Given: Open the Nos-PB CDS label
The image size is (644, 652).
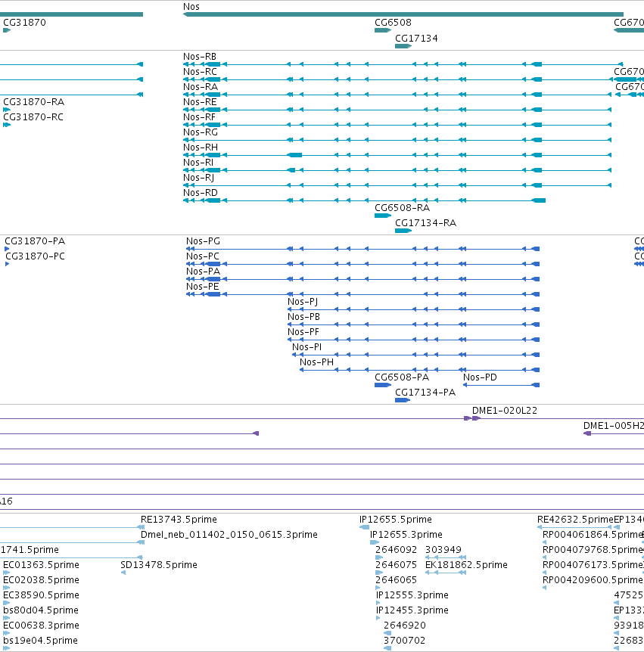Looking at the screenshot, I should [303, 317].
